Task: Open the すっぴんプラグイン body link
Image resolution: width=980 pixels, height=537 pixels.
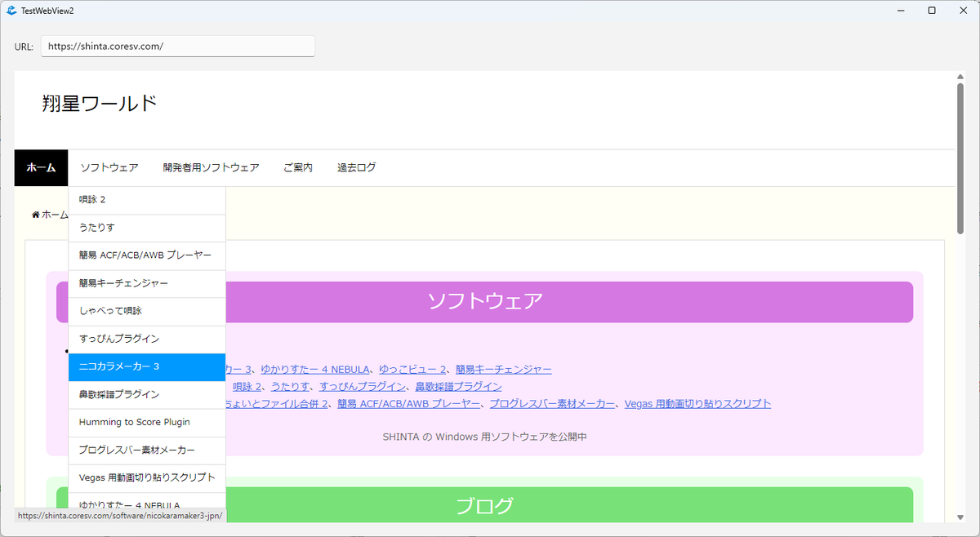Action: [363, 387]
